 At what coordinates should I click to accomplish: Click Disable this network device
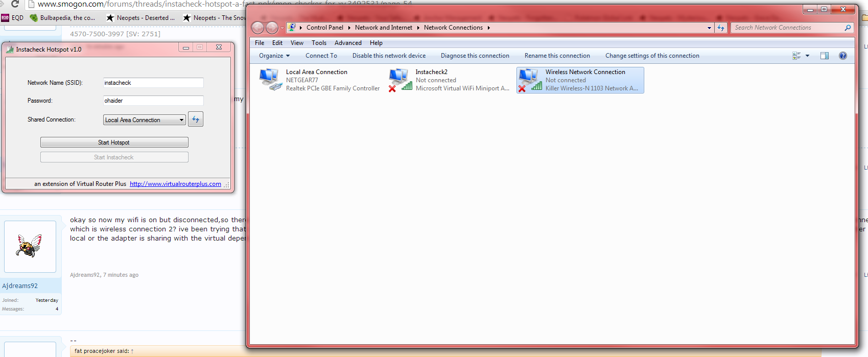pos(389,56)
